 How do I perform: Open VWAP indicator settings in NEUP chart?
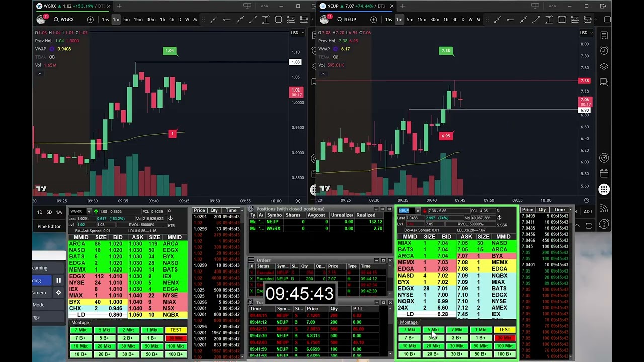pyautogui.click(x=335, y=49)
